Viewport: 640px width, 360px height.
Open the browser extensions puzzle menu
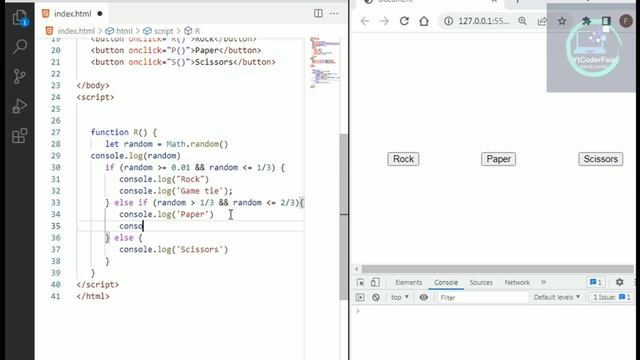point(586,21)
